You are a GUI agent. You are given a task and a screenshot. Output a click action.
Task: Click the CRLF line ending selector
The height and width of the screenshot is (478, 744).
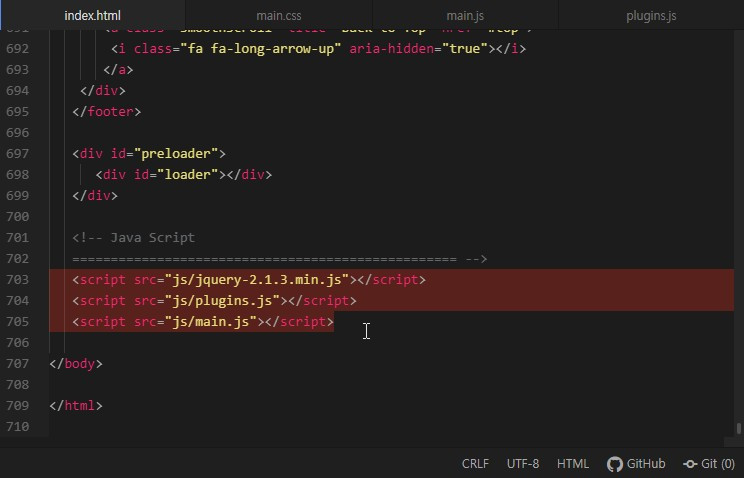pos(475,463)
